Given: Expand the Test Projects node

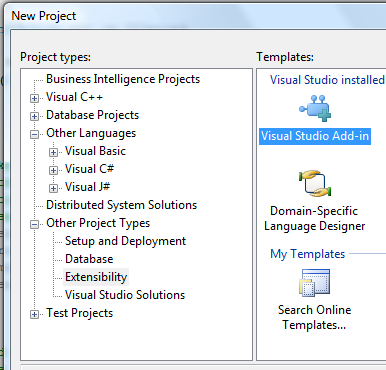Looking at the screenshot, I should tap(34, 314).
